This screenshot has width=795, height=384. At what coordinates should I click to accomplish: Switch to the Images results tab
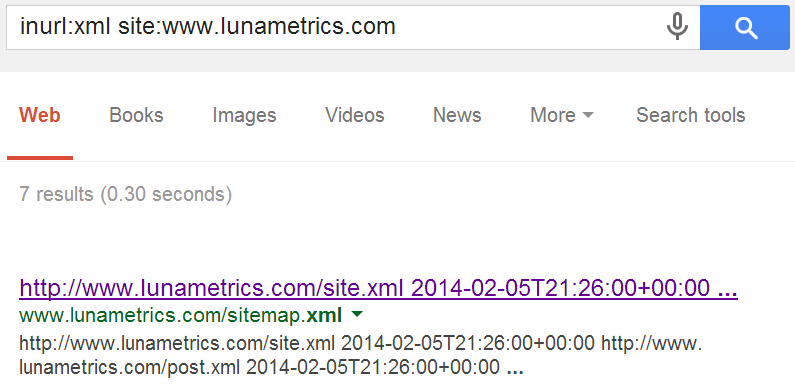click(x=244, y=115)
